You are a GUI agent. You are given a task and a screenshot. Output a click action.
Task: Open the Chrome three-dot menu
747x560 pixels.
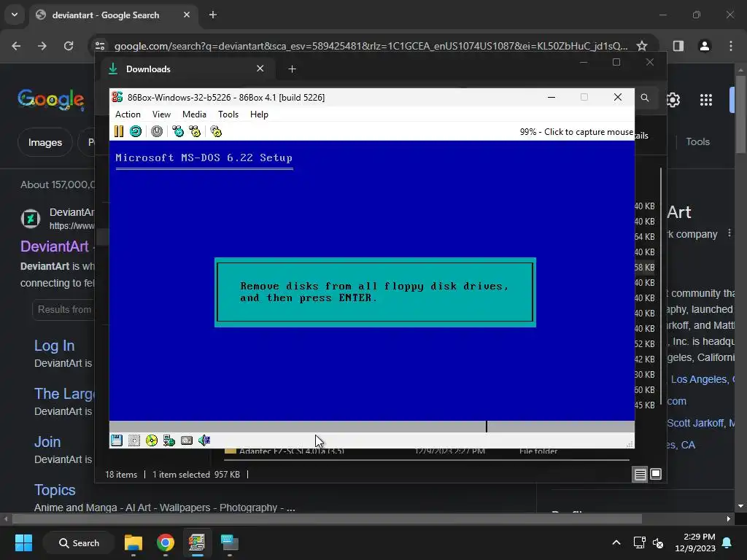tap(731, 46)
